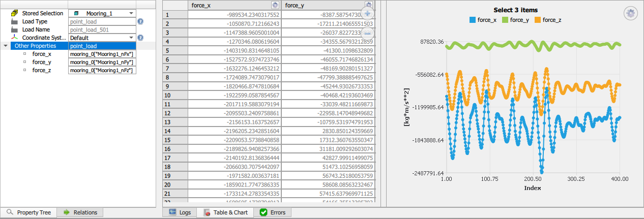The width and height of the screenshot is (644, 219).
Task: Click the Load Name label
Action: click(36, 29)
